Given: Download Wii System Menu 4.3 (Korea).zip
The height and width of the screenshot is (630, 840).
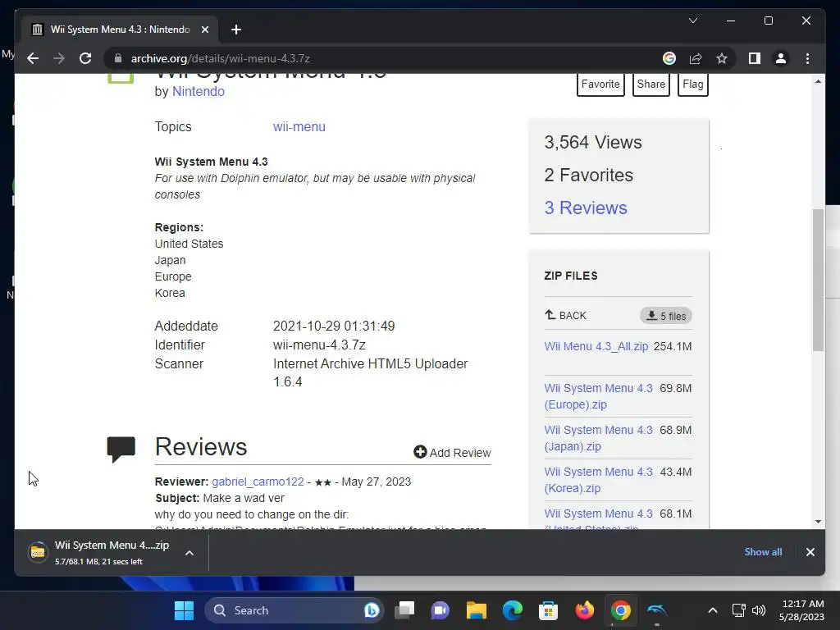Looking at the screenshot, I should tap(598, 479).
